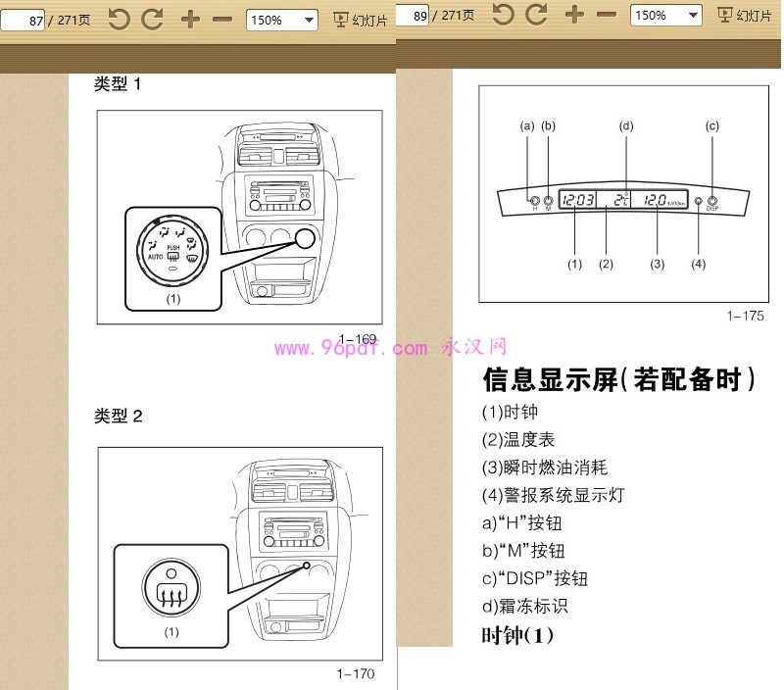Rotate clockwise in the page 89 viewer
The height and width of the screenshot is (690, 784).
point(536,14)
